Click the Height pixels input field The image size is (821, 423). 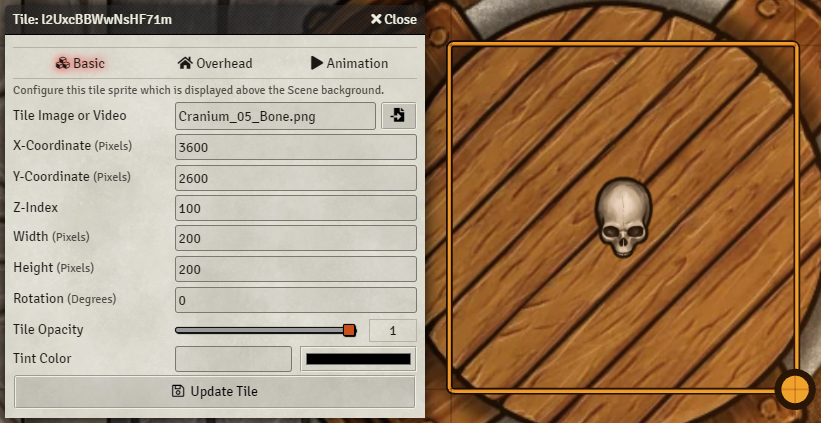tap(296, 269)
